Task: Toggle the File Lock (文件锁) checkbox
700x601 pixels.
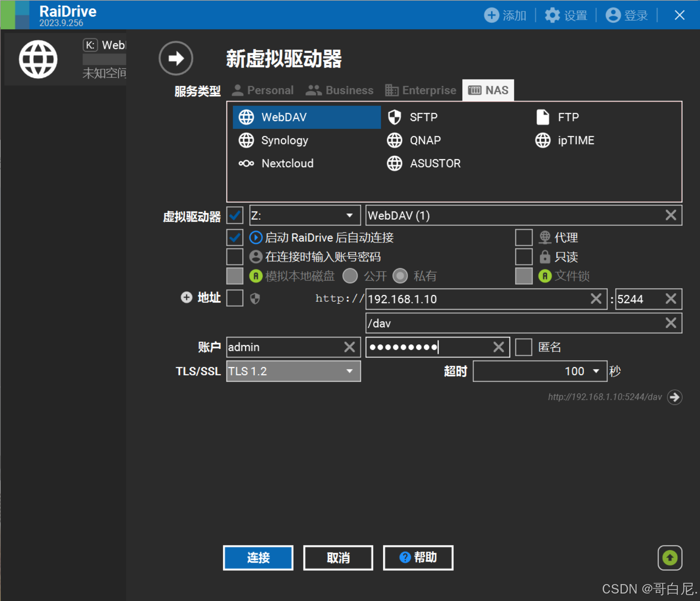Action: click(524, 276)
